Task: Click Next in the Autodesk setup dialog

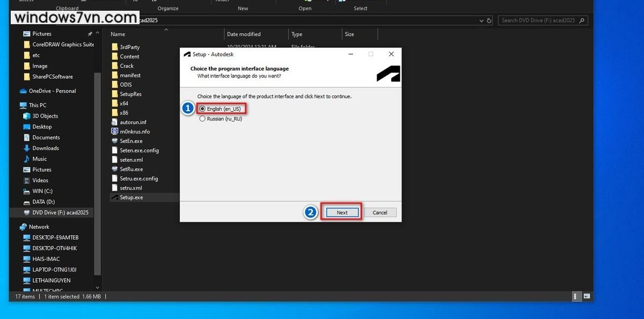Action: (x=342, y=213)
